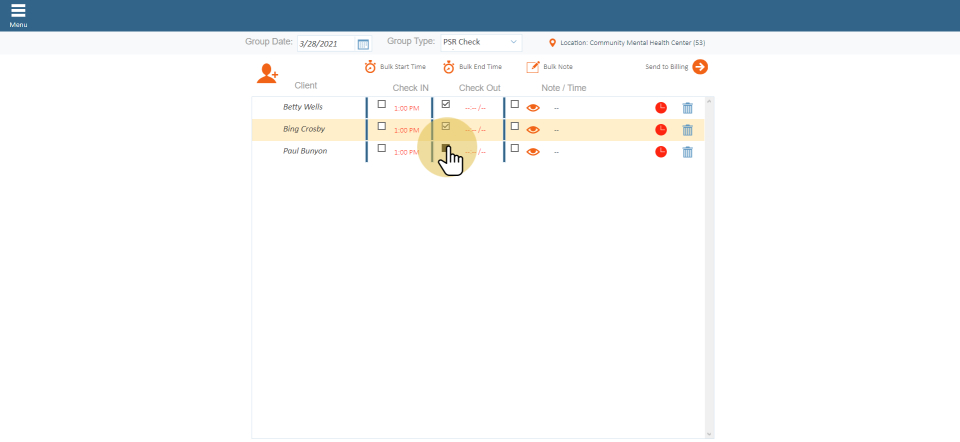The image size is (960, 442).
Task: Click the location pin for Community Mental Health Center
Action: tap(552, 43)
